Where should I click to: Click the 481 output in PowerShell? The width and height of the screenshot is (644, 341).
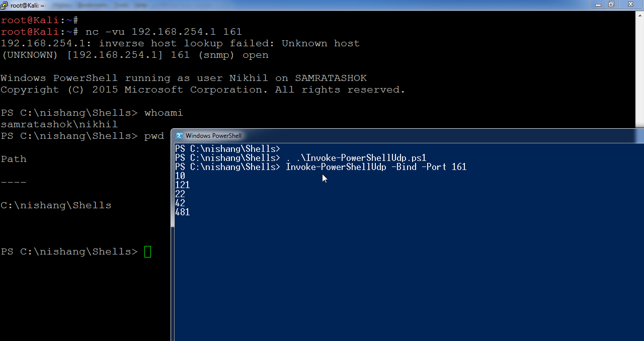(x=183, y=212)
